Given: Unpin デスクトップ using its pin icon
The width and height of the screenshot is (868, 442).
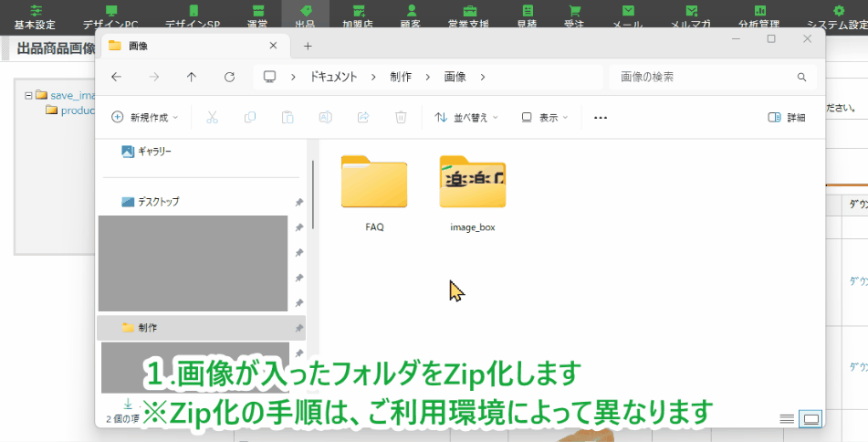Looking at the screenshot, I should point(299,202).
